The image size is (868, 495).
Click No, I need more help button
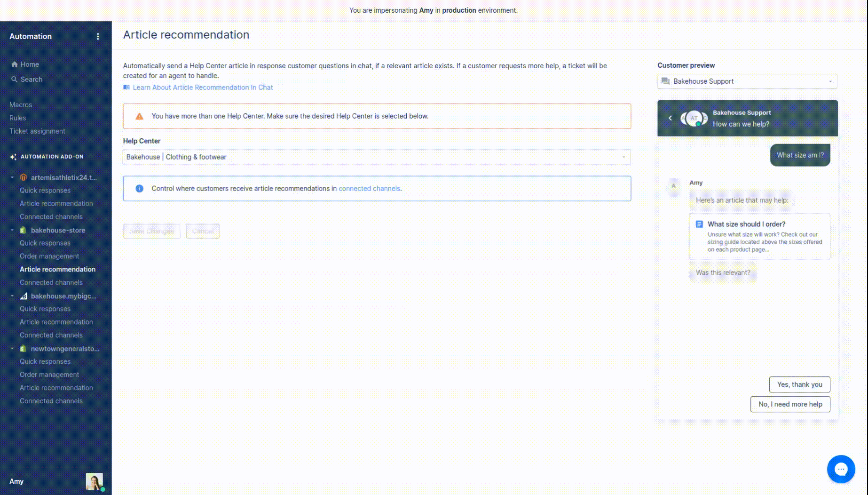[x=790, y=404]
